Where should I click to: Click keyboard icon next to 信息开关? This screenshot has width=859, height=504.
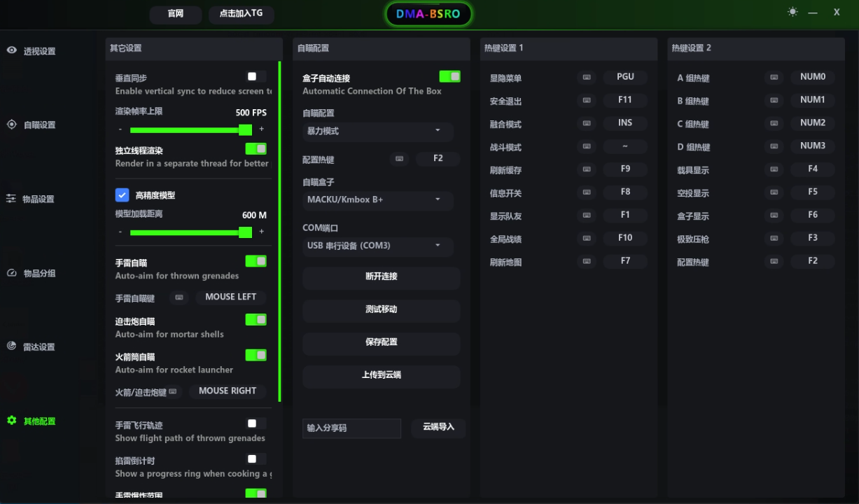point(587,192)
